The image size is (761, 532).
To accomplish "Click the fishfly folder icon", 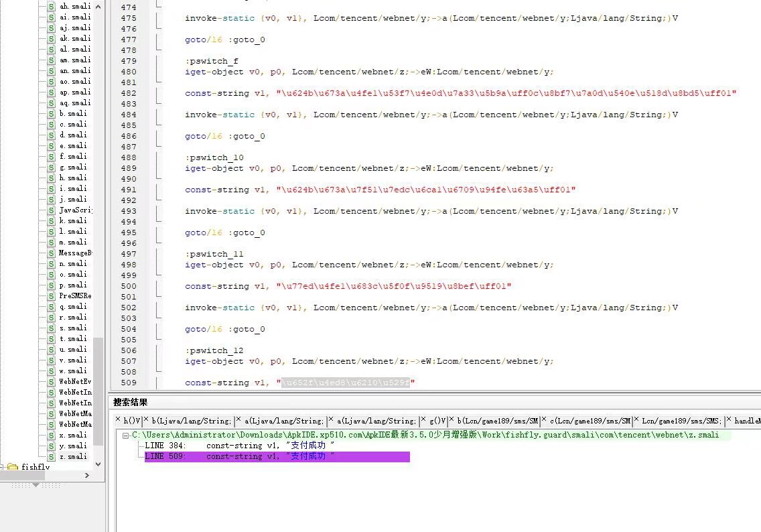I will click(12, 467).
